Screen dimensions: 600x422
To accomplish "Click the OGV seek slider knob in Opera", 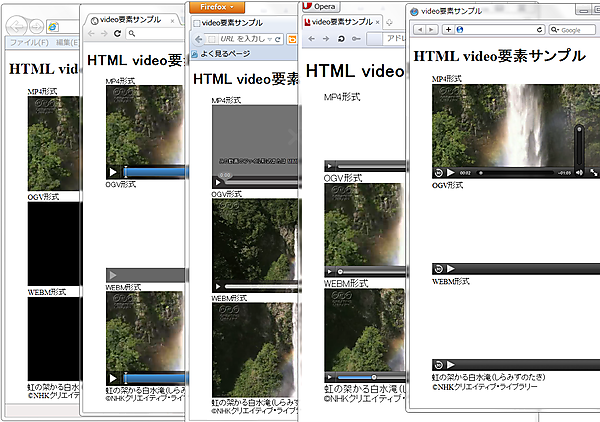I will 340,272.
